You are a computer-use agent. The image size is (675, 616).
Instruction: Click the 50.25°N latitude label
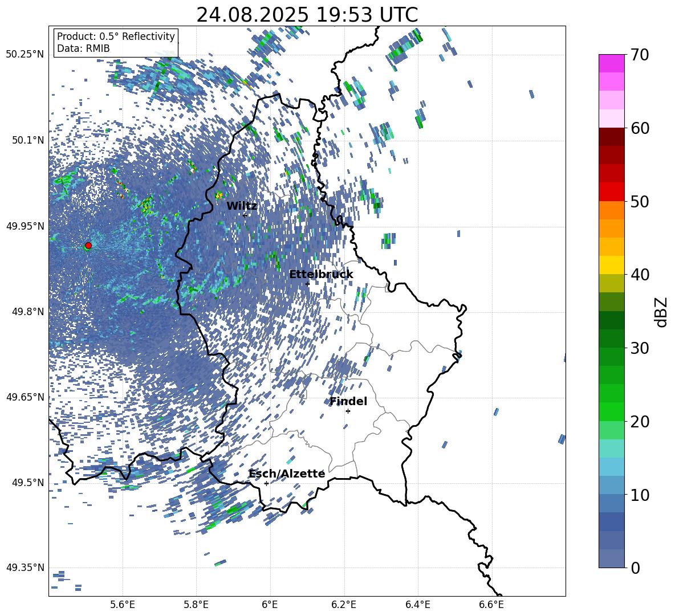click(25, 55)
